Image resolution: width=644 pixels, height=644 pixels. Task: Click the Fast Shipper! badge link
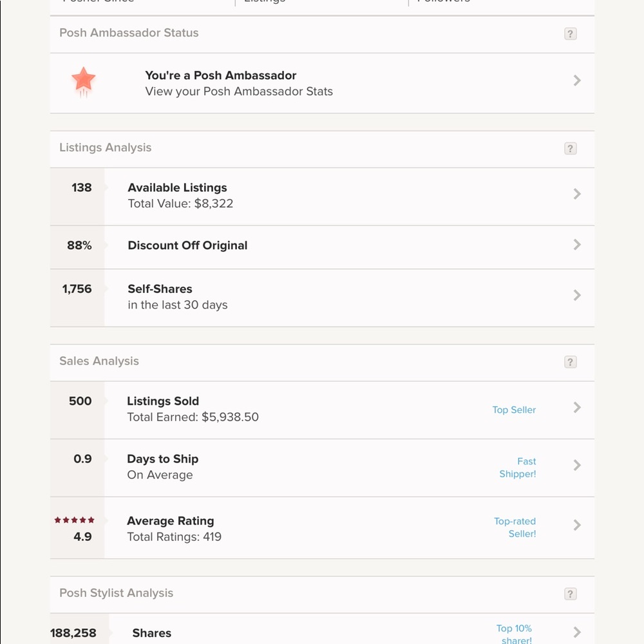(x=518, y=468)
